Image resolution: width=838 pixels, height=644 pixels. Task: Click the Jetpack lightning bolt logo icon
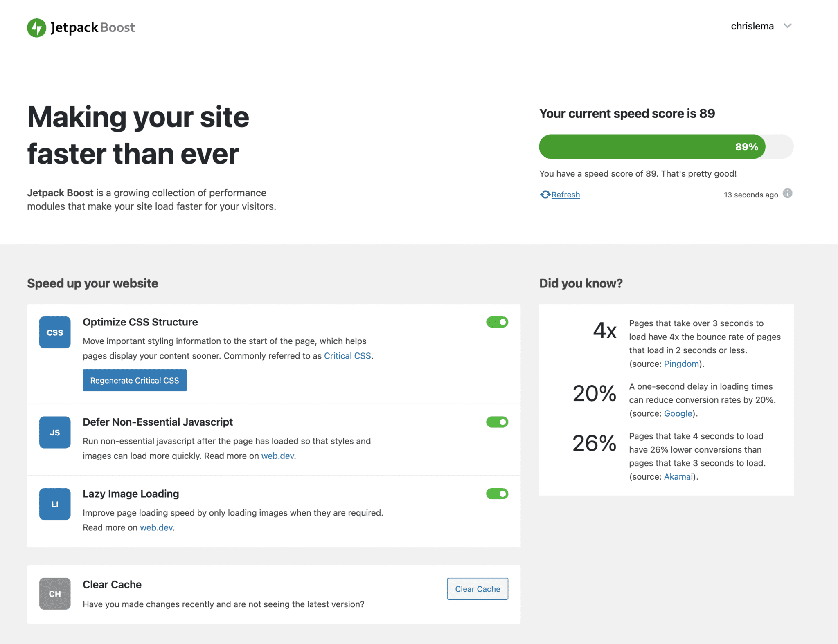point(36,28)
